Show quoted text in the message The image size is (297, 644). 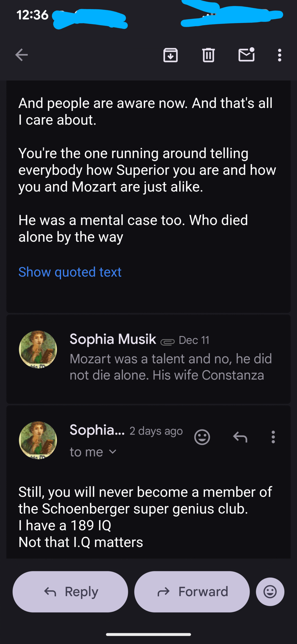(70, 272)
